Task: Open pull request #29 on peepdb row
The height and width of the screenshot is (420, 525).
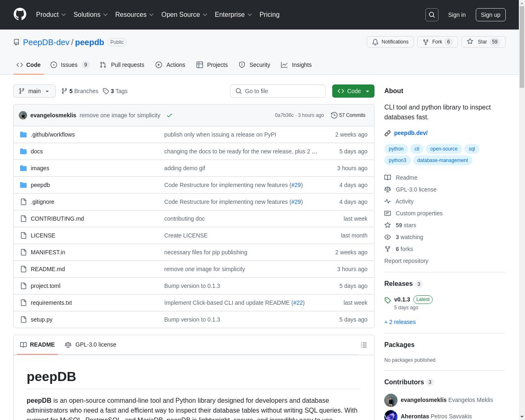Action: 296,185
